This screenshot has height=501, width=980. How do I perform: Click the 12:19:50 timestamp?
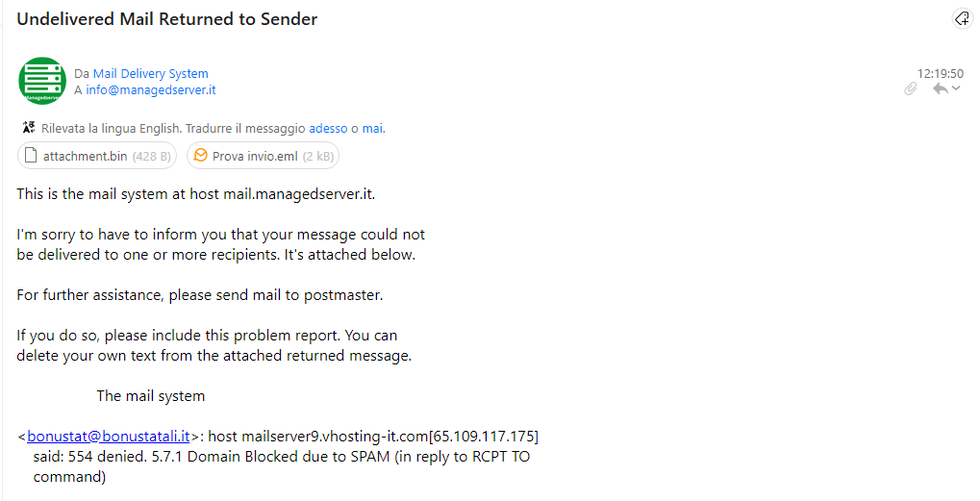(940, 73)
